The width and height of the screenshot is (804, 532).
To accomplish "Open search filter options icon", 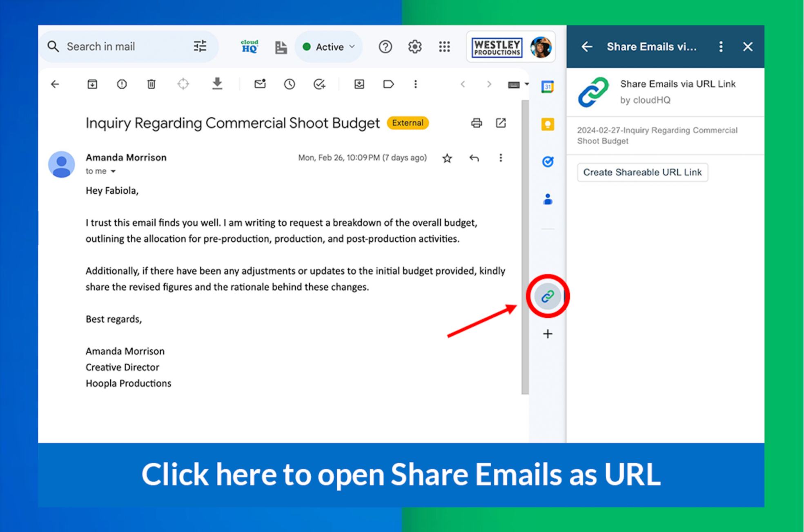I will pyautogui.click(x=200, y=47).
